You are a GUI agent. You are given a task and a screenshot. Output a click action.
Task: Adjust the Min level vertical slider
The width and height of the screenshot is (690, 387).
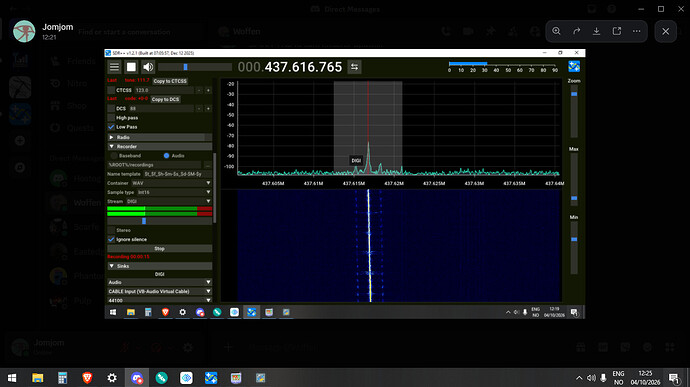coord(574,247)
